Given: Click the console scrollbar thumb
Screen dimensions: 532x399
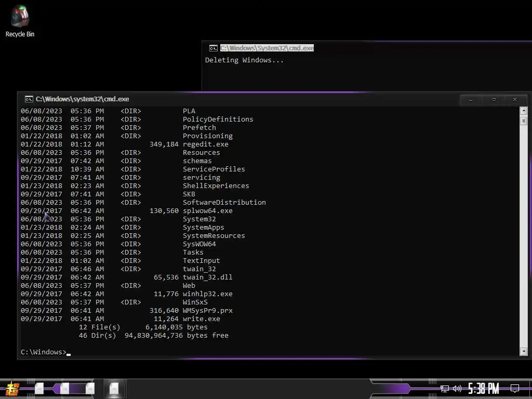Looking at the screenshot, I should pos(524,121).
